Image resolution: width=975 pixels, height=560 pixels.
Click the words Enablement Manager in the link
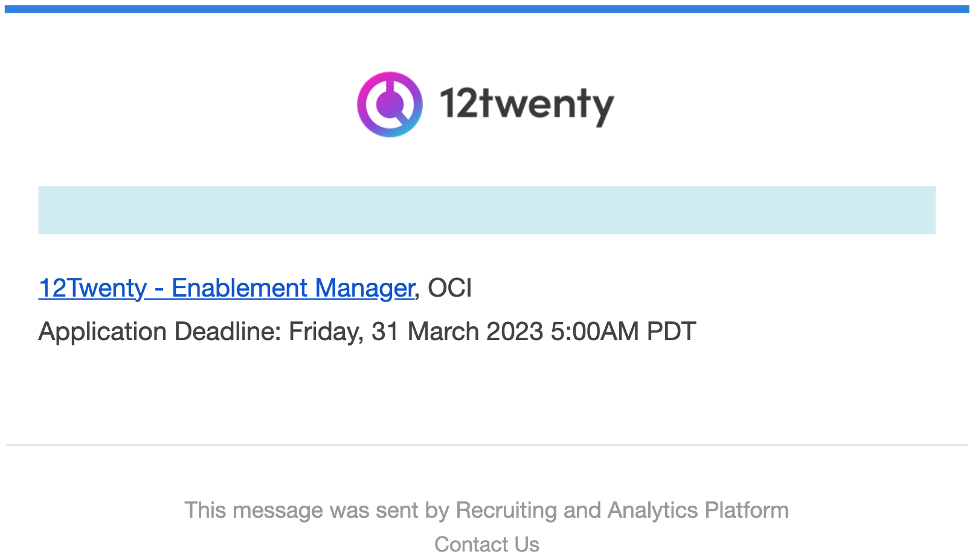pos(293,288)
